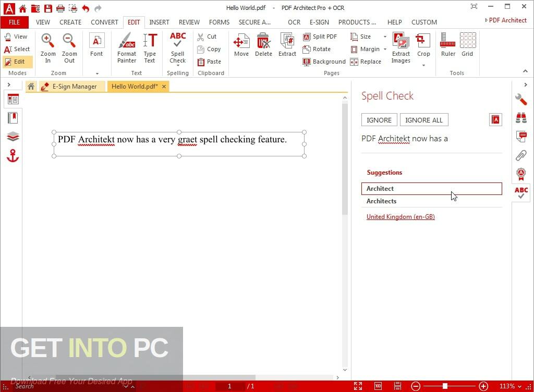Toggle fit-to-page view in status bar
The image size is (534, 392).
[x=358, y=386]
